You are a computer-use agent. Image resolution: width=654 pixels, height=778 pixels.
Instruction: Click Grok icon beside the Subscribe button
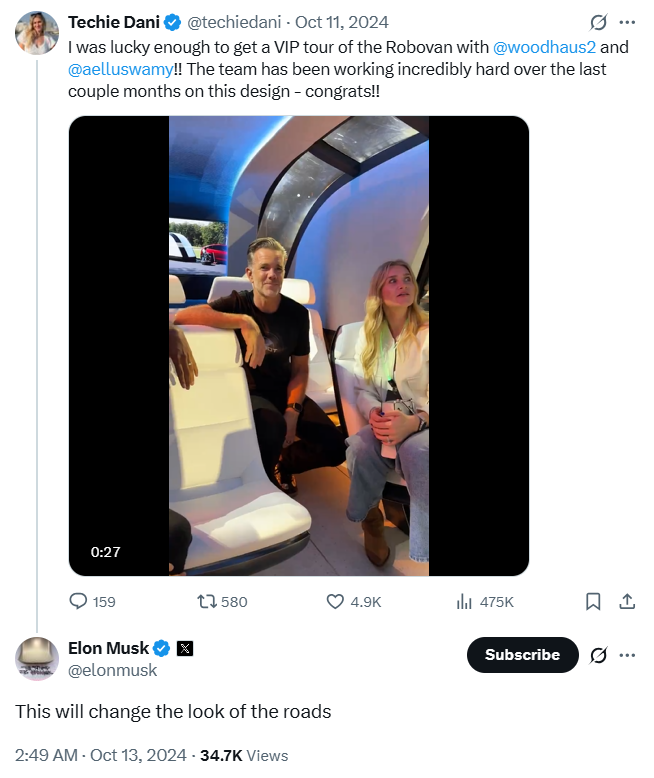pos(599,655)
